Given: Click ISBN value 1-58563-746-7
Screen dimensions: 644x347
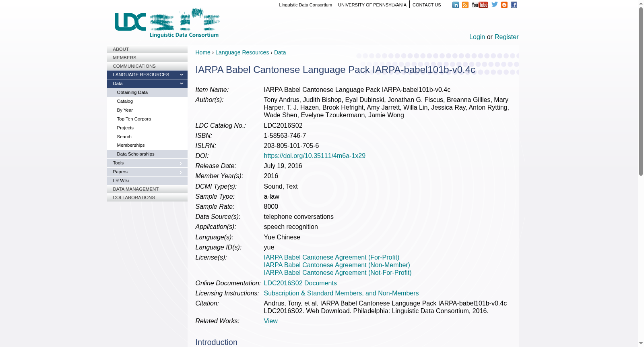Looking at the screenshot, I should pyautogui.click(x=285, y=135).
